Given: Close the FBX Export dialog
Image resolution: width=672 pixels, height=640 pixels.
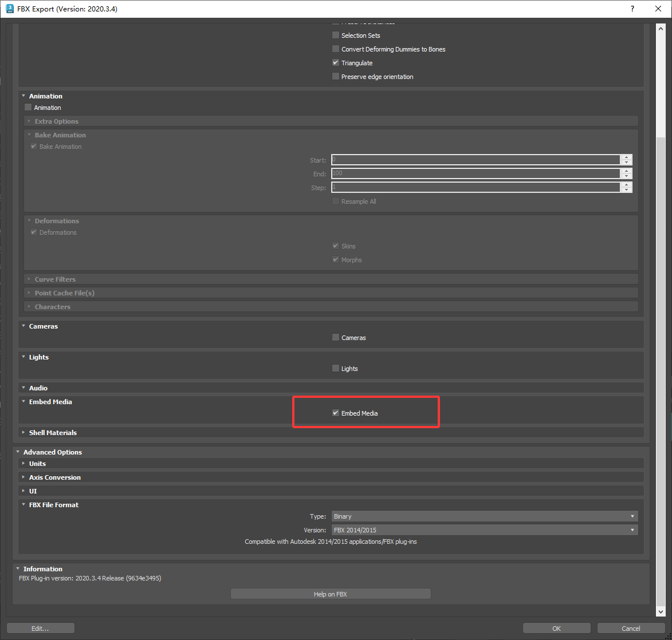Looking at the screenshot, I should click(658, 9).
